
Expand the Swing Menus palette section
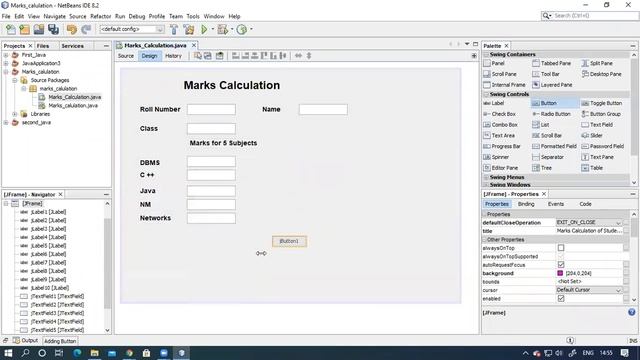click(x=486, y=177)
